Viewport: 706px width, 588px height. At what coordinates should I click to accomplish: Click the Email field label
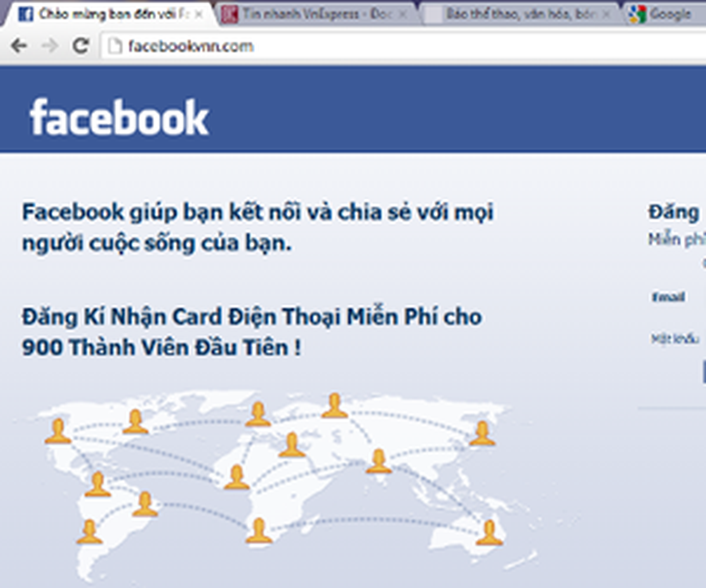pos(668,298)
